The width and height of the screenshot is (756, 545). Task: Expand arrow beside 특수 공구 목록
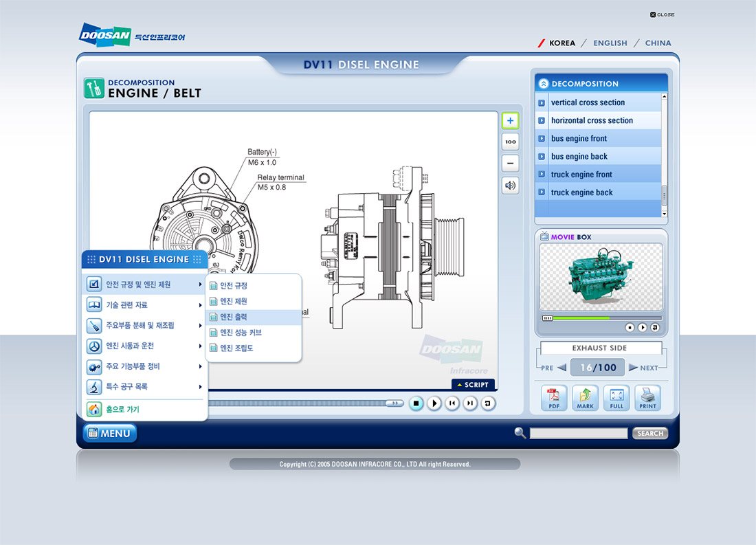[200, 387]
